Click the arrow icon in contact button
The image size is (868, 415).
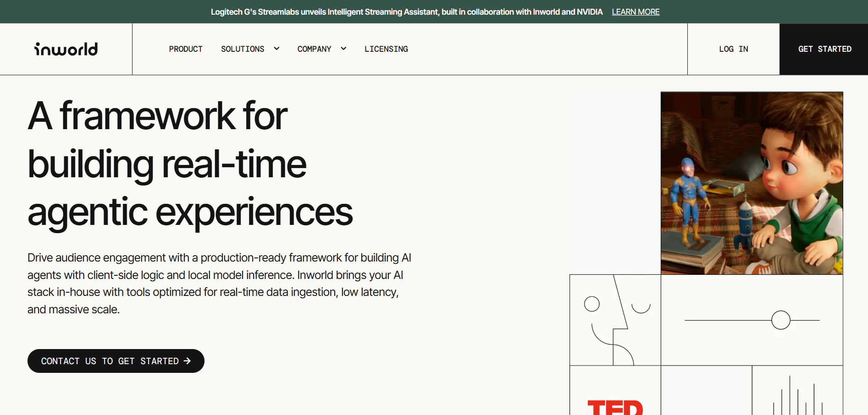(187, 361)
